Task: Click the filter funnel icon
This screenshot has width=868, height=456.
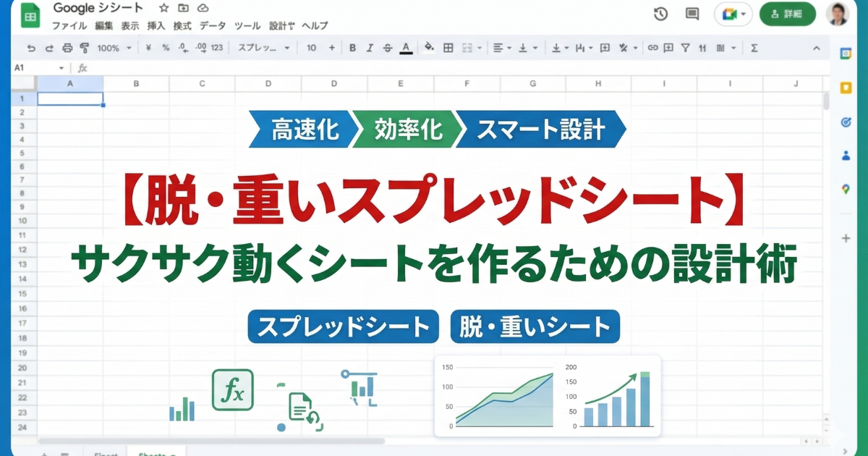Action: [685, 48]
